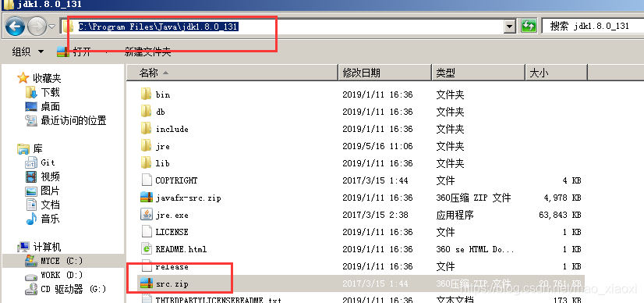644x303 pixels.
Task: Click the LICENSE file name
Action: pyautogui.click(x=172, y=232)
